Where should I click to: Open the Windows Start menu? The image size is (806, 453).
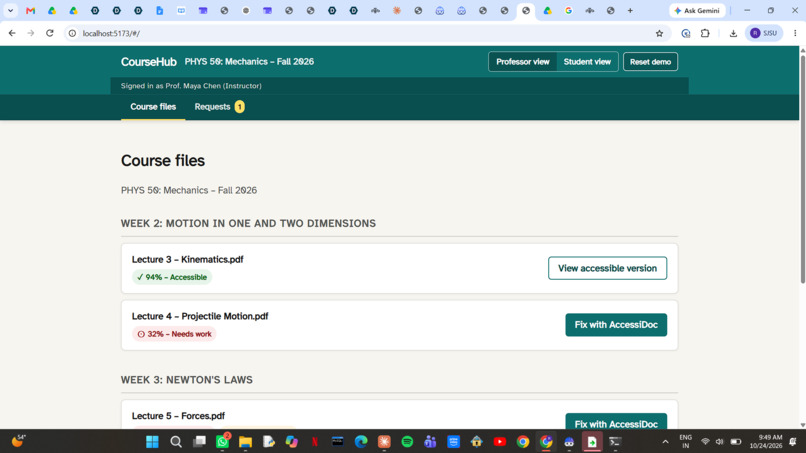pyautogui.click(x=152, y=442)
